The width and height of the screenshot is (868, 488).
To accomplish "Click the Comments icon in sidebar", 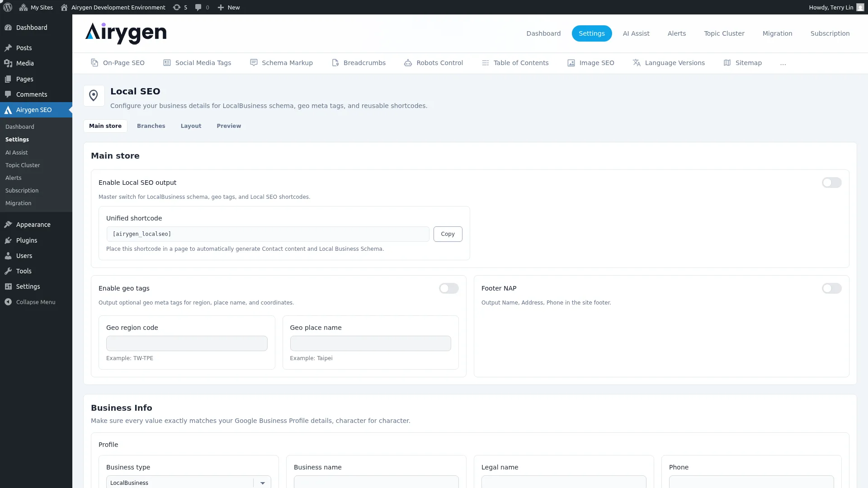I will click(8, 94).
